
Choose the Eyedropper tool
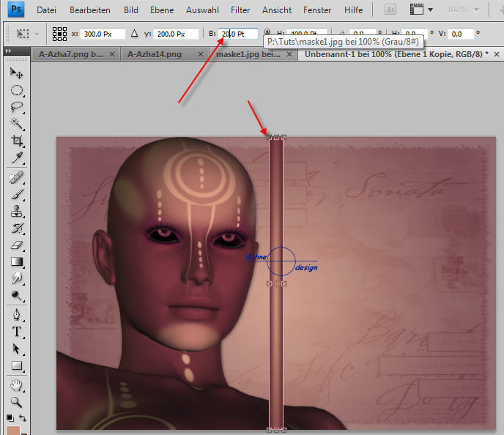(x=17, y=157)
